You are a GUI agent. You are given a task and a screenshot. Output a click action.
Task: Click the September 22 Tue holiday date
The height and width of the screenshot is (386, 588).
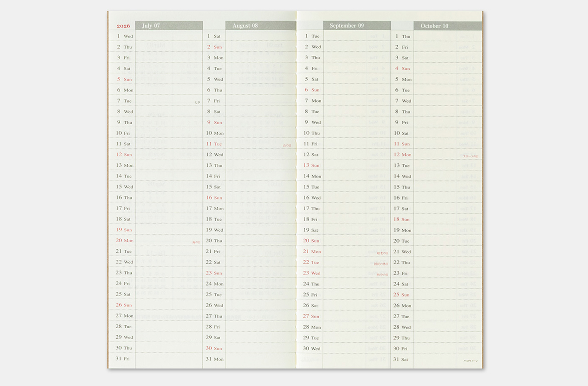coord(311,262)
